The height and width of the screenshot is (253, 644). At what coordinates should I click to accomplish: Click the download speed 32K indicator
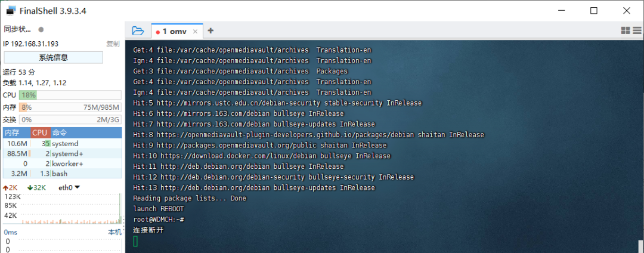click(36, 188)
